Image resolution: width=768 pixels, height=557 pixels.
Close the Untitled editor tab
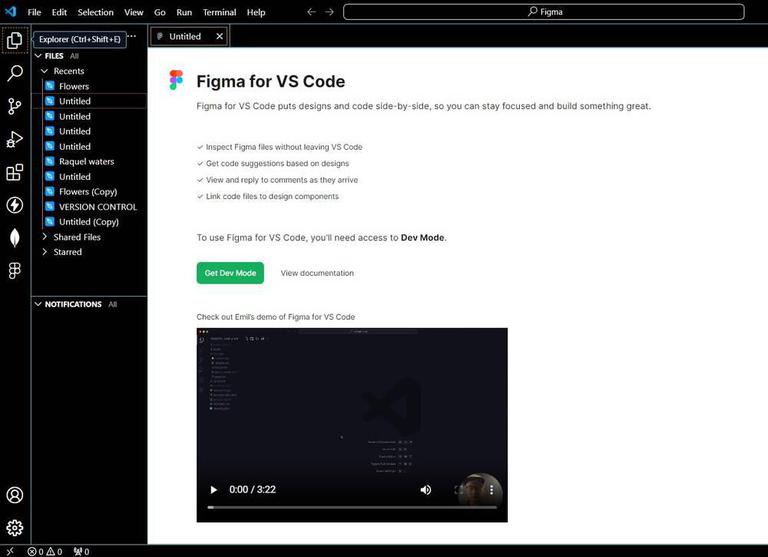[x=219, y=36]
